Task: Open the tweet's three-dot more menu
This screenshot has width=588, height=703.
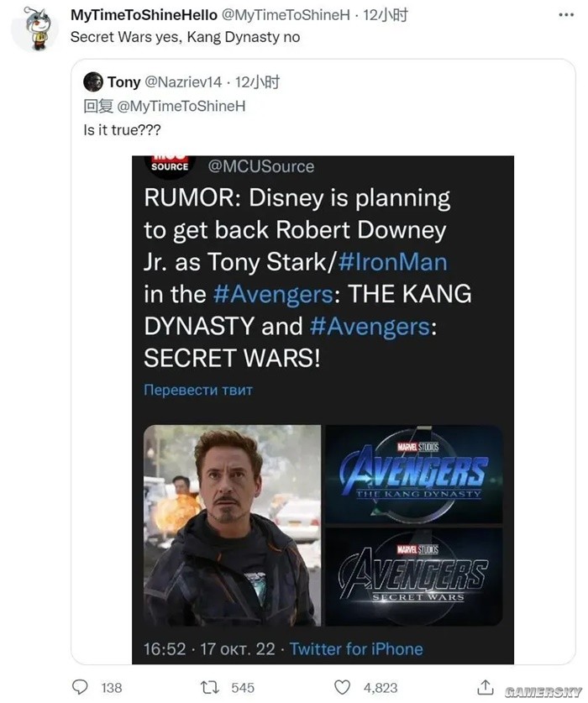Action: point(566,15)
